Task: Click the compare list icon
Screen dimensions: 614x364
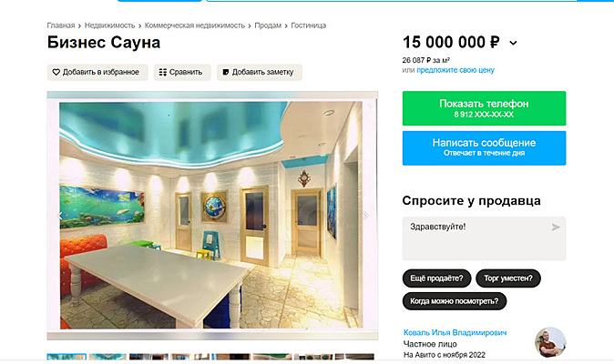Action: coord(163,72)
